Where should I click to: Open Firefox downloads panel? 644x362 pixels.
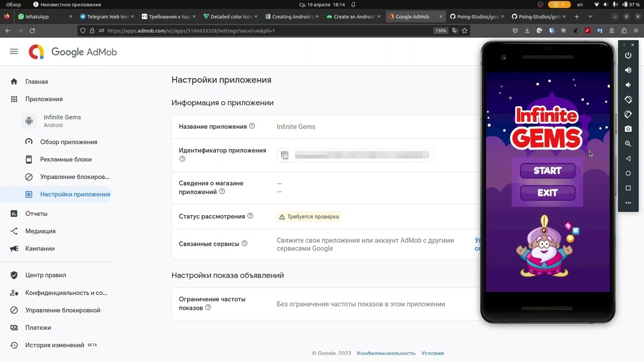tap(527, 31)
